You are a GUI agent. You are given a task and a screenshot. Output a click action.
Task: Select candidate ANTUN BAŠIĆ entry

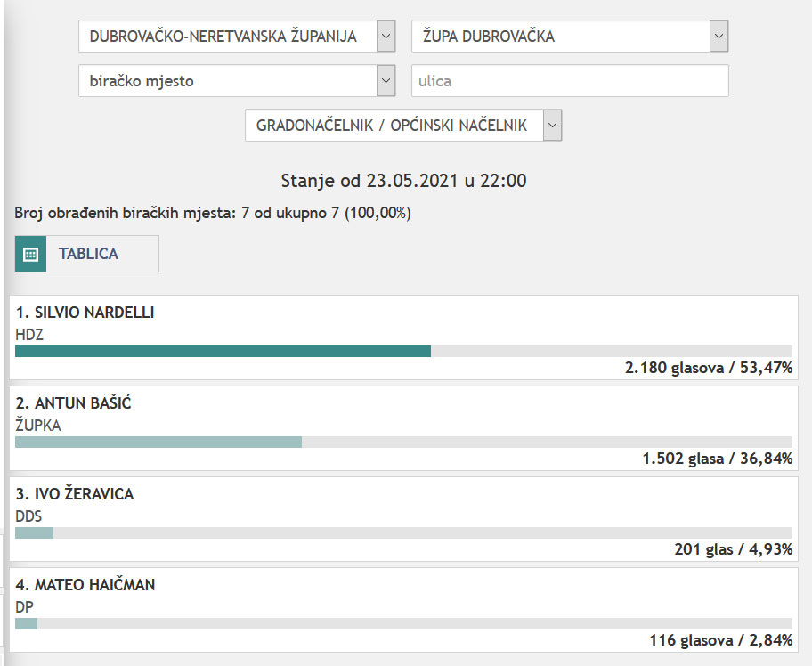point(74,403)
